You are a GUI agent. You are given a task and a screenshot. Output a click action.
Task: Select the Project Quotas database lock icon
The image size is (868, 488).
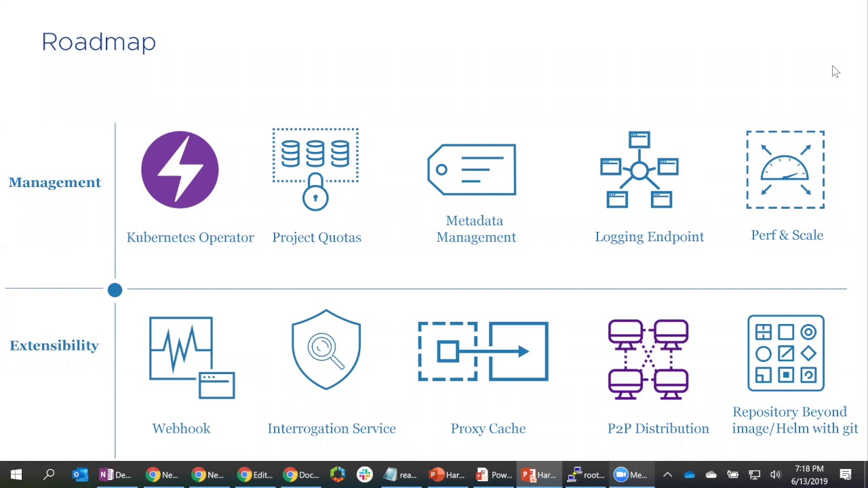tap(315, 169)
